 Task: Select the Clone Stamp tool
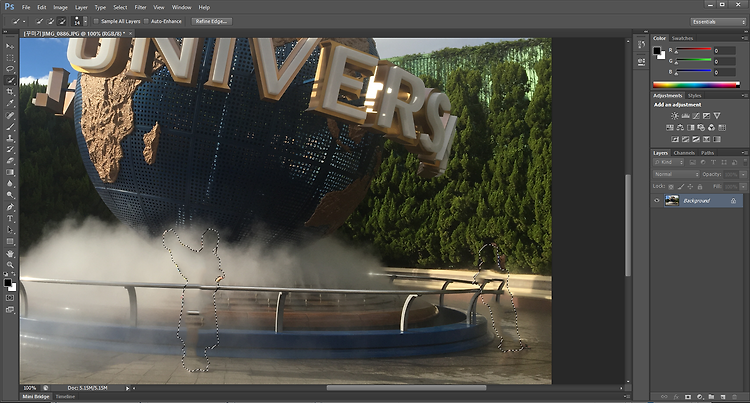pyautogui.click(x=10, y=139)
